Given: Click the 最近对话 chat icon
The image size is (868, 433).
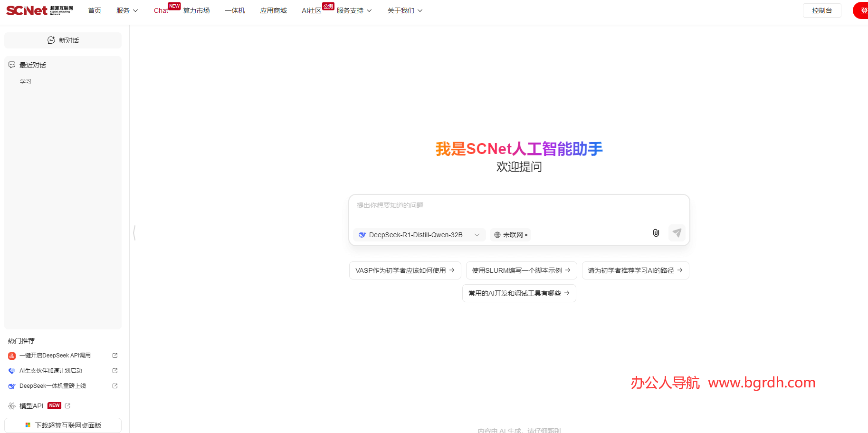Looking at the screenshot, I should pyautogui.click(x=12, y=65).
